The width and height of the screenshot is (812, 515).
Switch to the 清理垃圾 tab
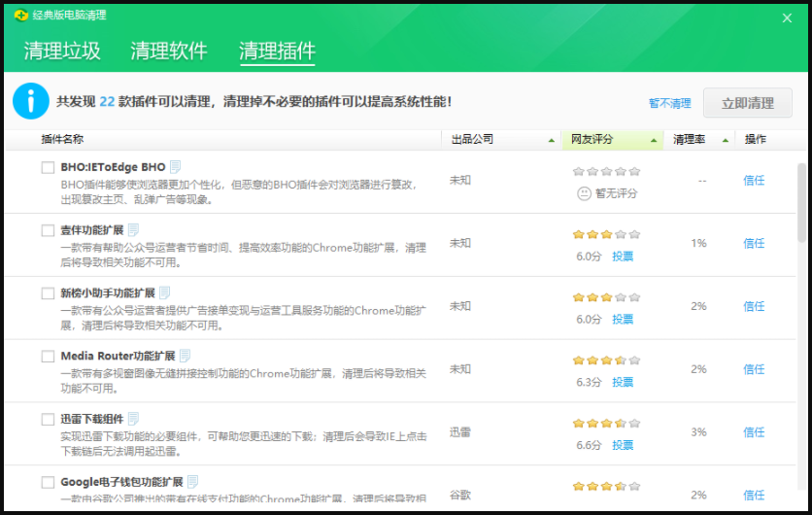coord(62,51)
